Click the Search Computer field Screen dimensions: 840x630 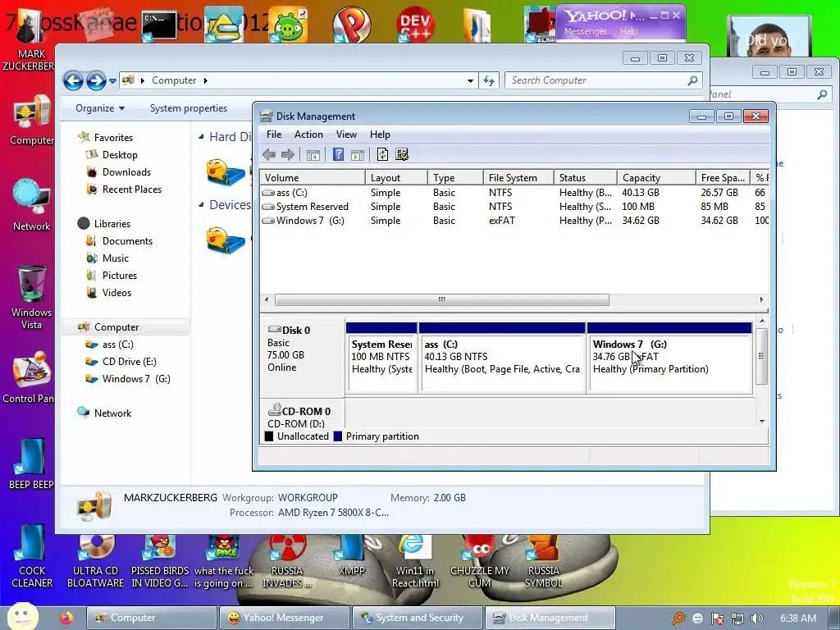click(603, 80)
